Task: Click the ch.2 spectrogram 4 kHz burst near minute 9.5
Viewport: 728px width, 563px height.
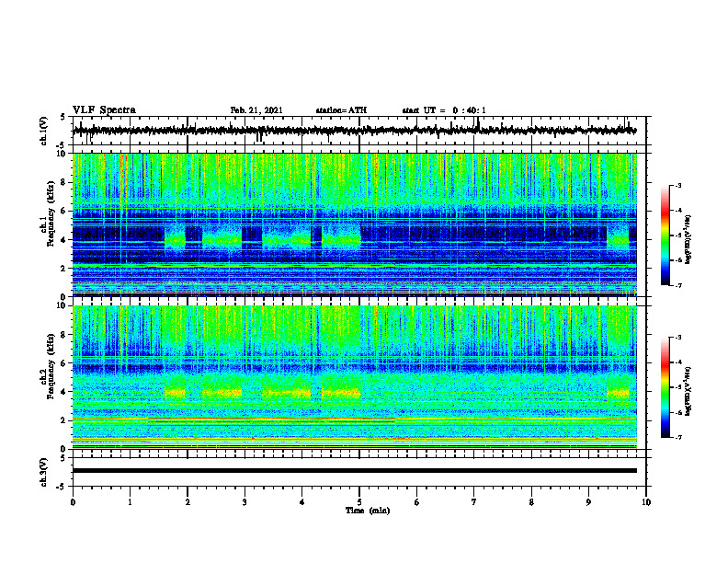Action: coord(618,393)
